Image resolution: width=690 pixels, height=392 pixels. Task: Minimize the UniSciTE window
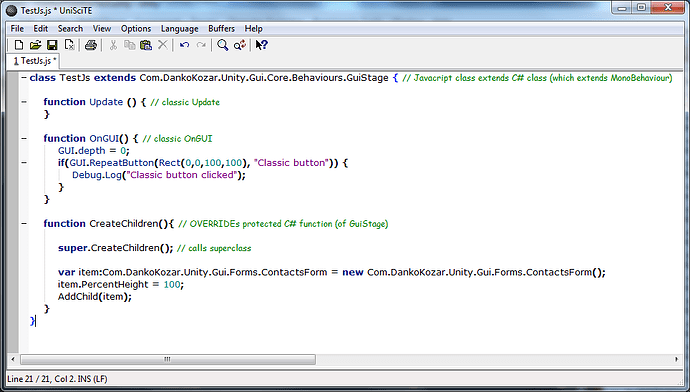[621, 8]
